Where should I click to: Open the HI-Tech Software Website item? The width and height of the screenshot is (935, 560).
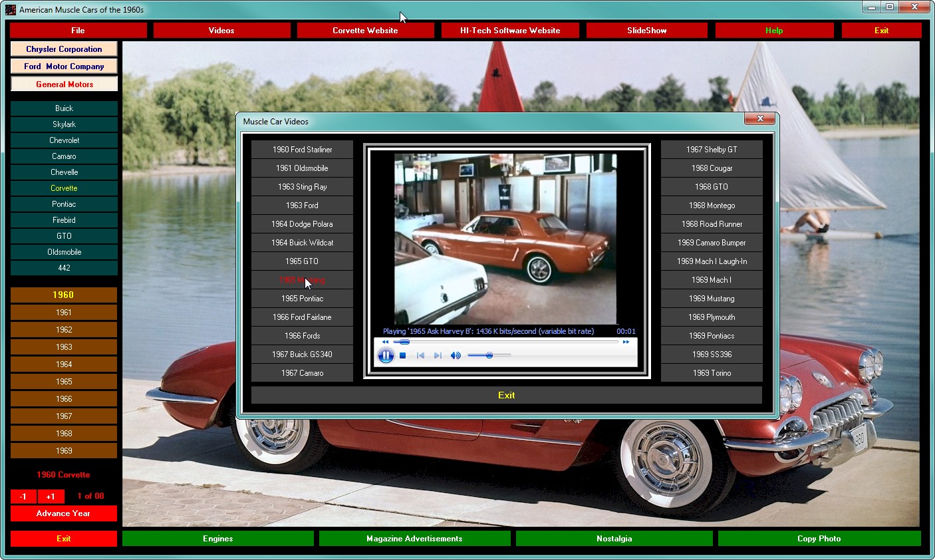pos(510,31)
